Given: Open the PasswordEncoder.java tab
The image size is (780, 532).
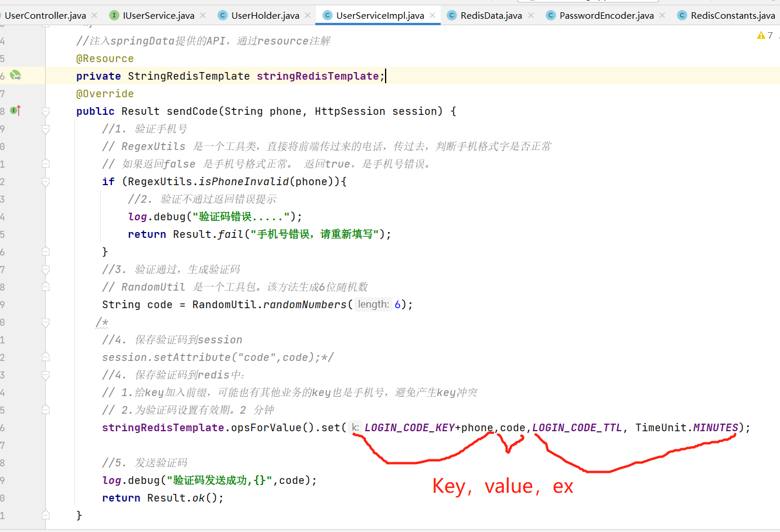Looking at the screenshot, I should 606,15.
